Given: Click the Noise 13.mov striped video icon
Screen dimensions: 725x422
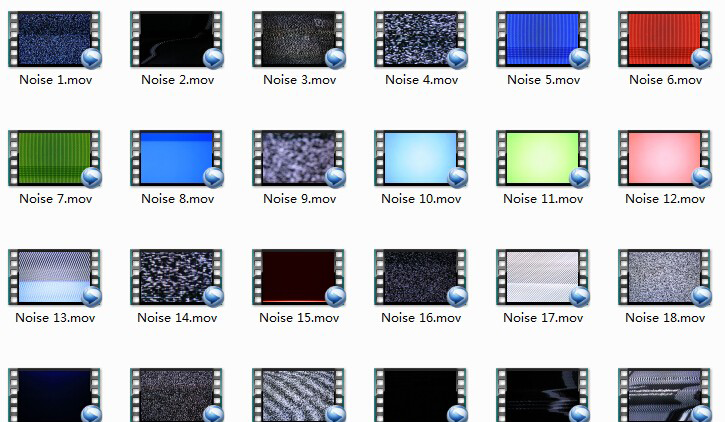Looking at the screenshot, I should (55, 277).
